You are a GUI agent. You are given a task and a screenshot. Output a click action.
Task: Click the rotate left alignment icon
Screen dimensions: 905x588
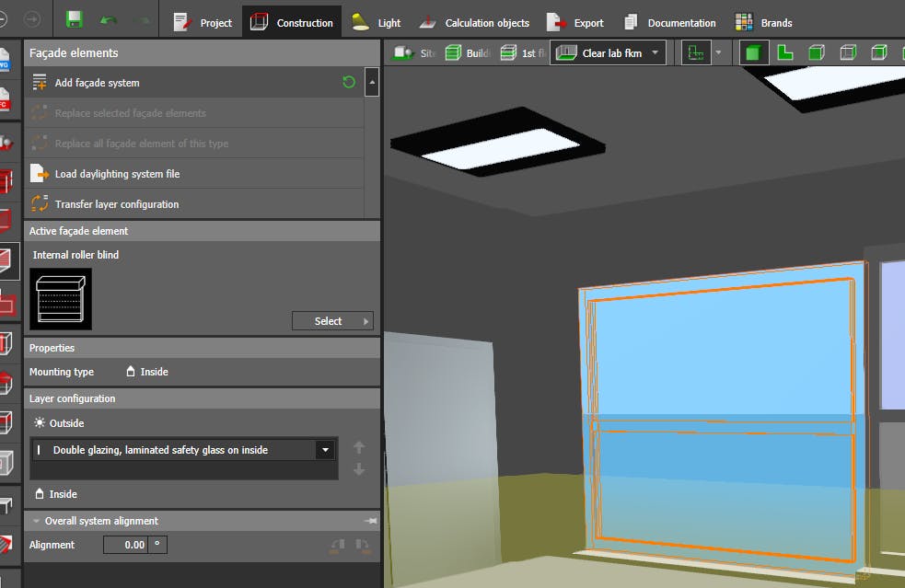pyautogui.click(x=338, y=546)
